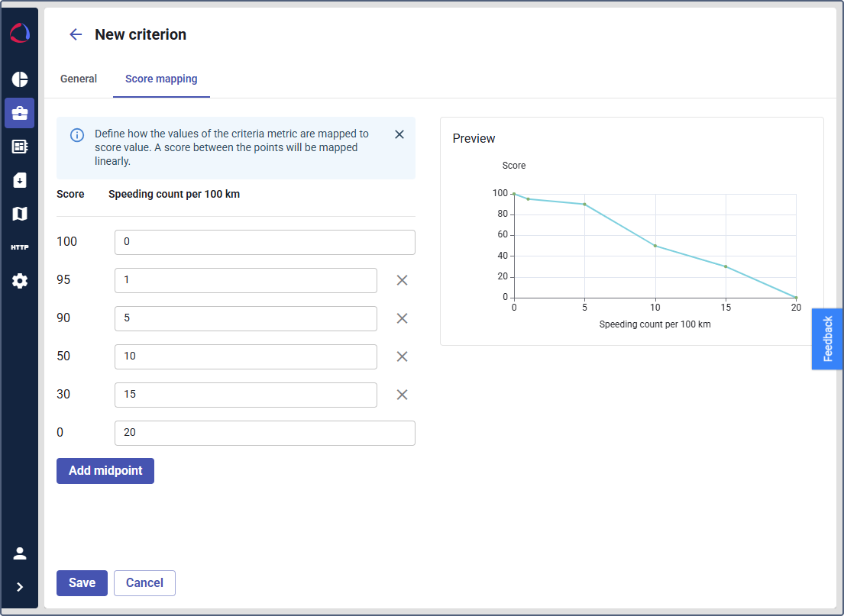Dismiss the score mapping info banner

pyautogui.click(x=399, y=134)
